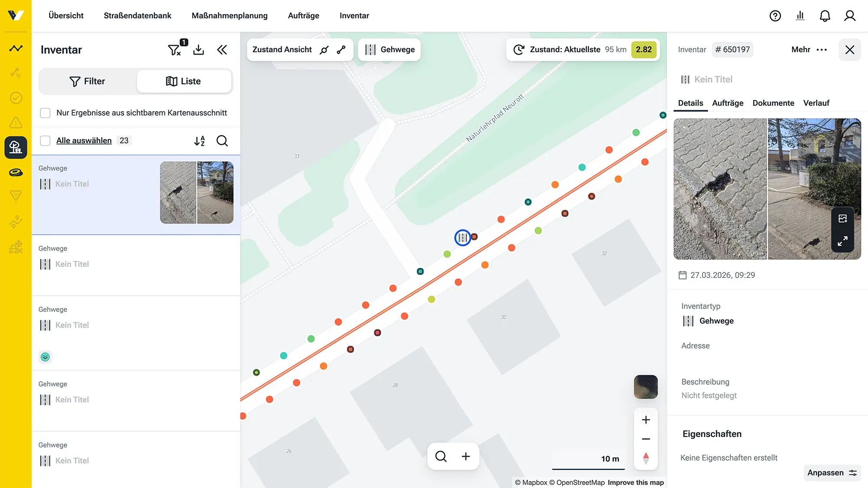
Task: Open the help question mark icon
Action: tap(775, 16)
